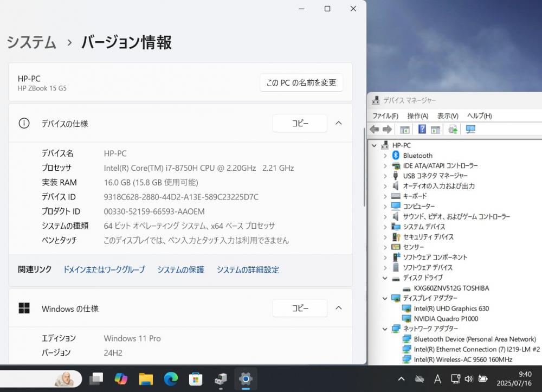Click the taskbar search box
Image resolution: width=542 pixels, height=392 pixels.
(x=40, y=379)
